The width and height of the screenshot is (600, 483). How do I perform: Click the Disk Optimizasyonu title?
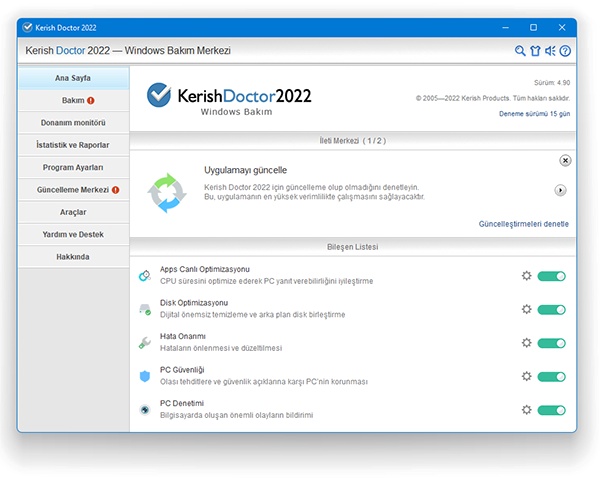[194, 303]
